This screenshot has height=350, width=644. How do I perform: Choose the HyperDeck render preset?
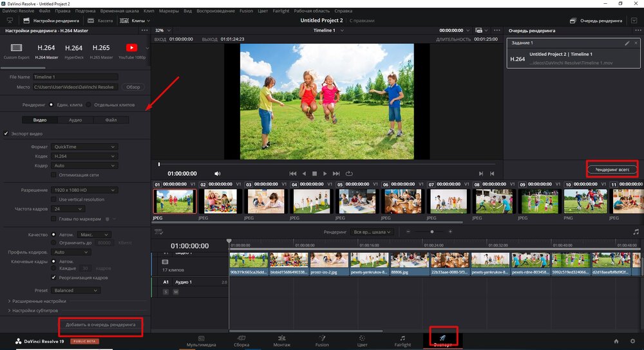(74, 51)
